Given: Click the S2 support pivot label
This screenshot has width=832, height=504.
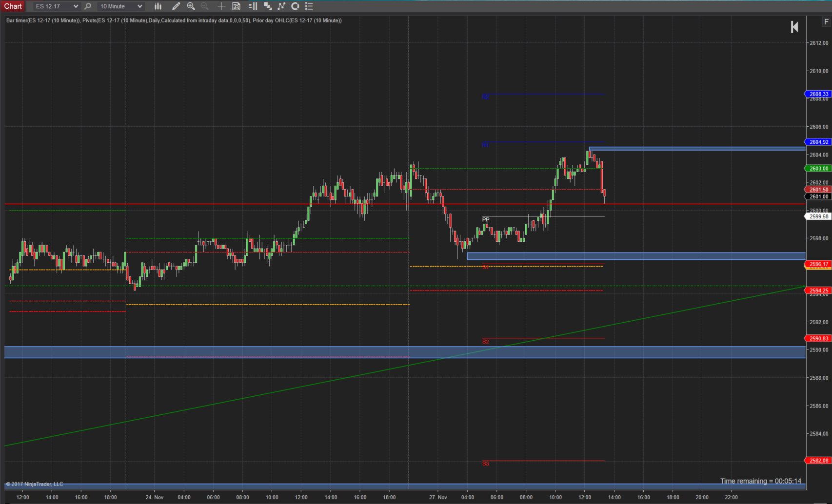Looking at the screenshot, I should (x=486, y=342).
